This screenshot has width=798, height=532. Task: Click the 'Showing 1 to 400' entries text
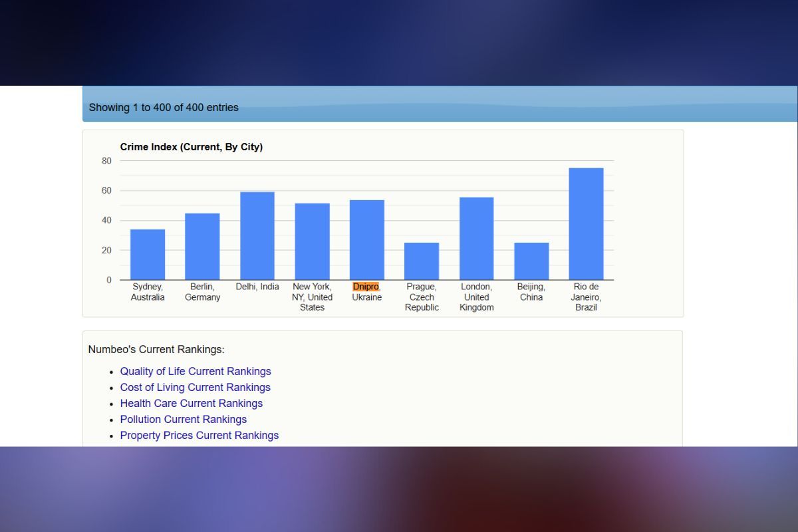pos(164,107)
